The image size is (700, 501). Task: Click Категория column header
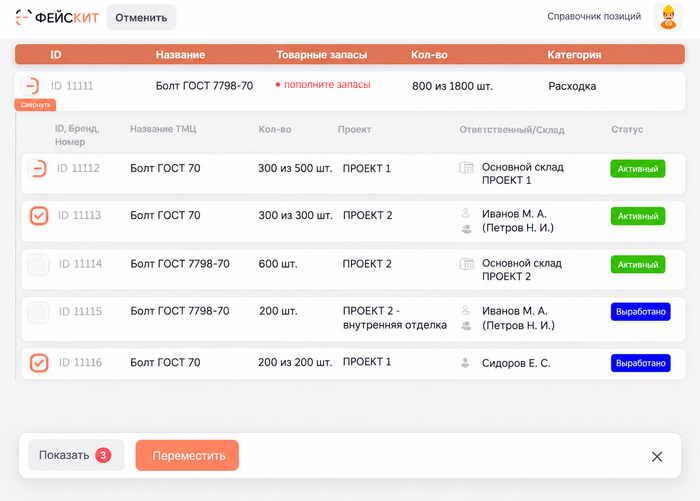coord(574,54)
